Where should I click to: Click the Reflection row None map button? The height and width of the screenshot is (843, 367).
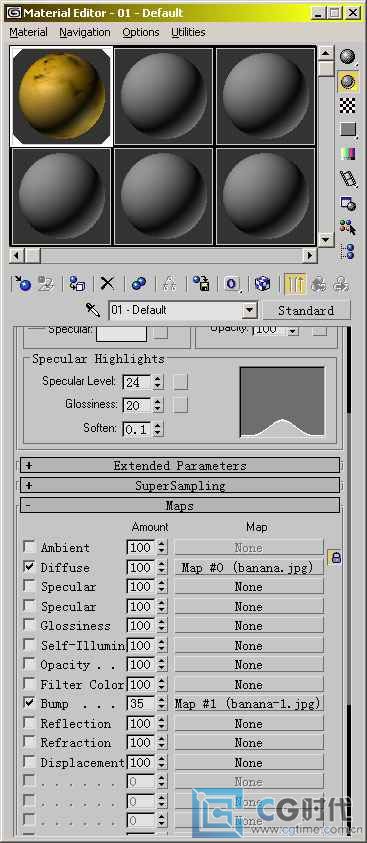(249, 724)
